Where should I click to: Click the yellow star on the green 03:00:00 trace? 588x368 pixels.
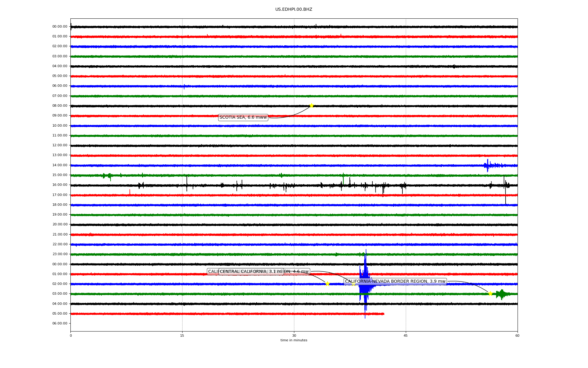click(x=490, y=294)
